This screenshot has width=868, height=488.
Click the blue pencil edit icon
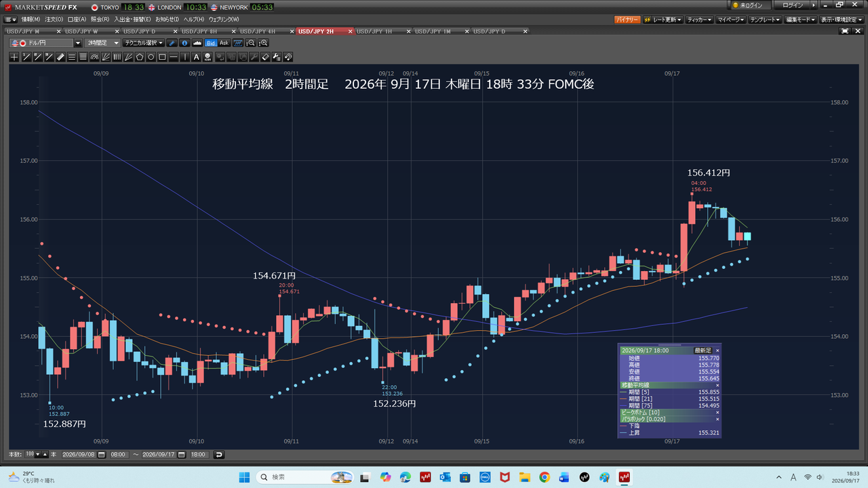coord(172,43)
